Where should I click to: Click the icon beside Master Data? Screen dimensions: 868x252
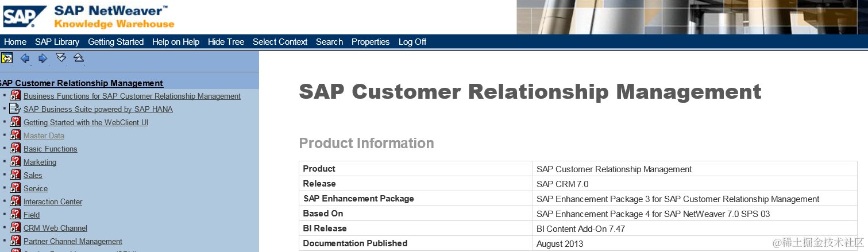tap(15, 135)
